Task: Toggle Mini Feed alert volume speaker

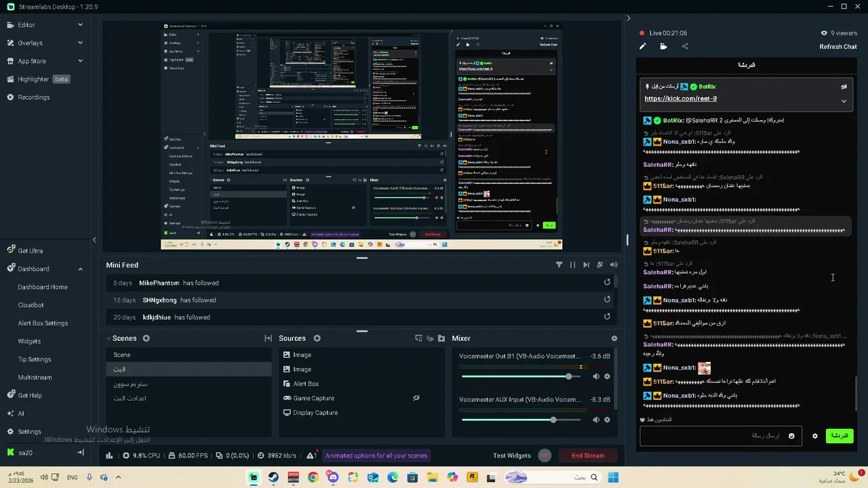Action: pyautogui.click(x=614, y=265)
